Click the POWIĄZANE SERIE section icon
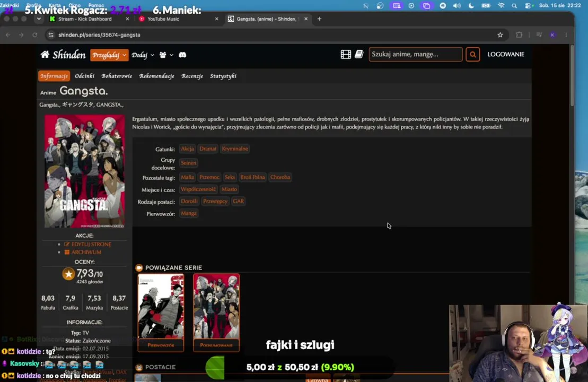Viewport: 588px width, 382px height. (x=139, y=267)
